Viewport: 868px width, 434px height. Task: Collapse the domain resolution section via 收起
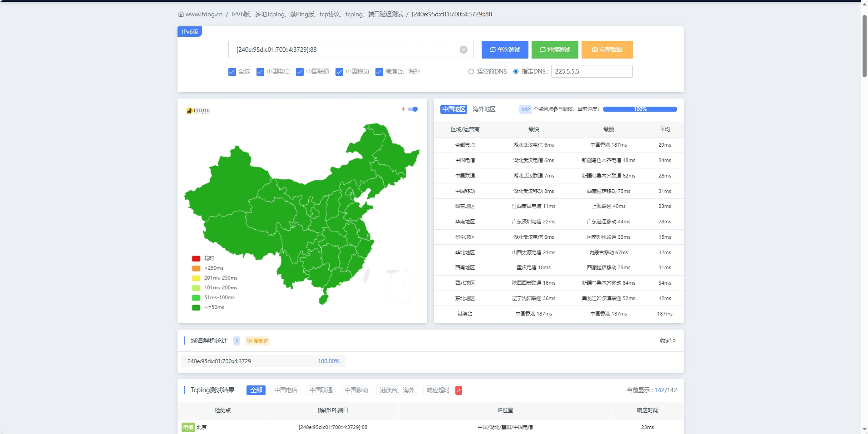pyautogui.click(x=667, y=340)
